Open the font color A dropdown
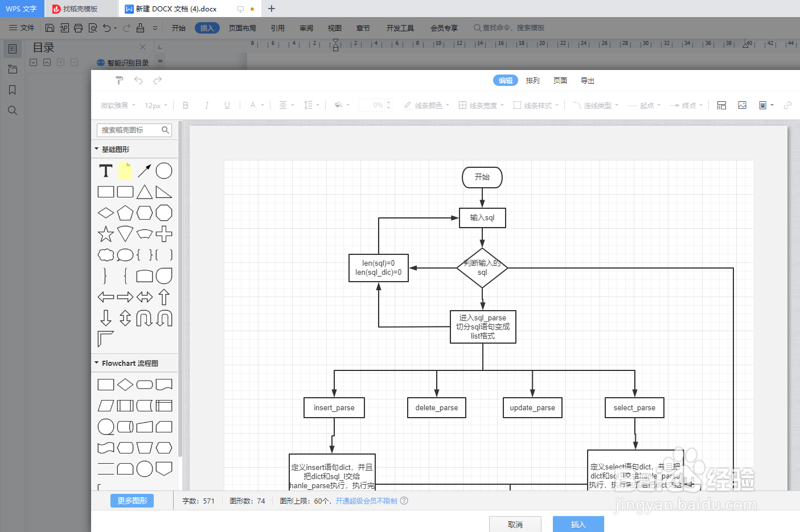800x532 pixels. 257,105
